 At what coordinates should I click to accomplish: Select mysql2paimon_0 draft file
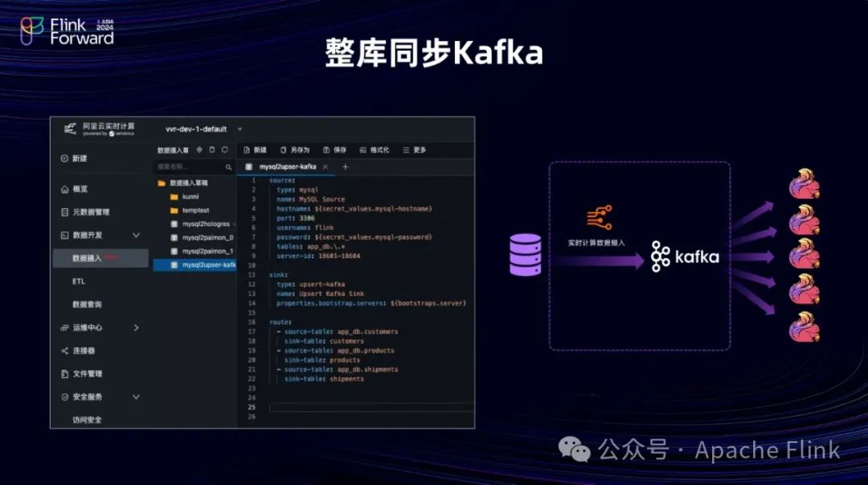[207, 238]
